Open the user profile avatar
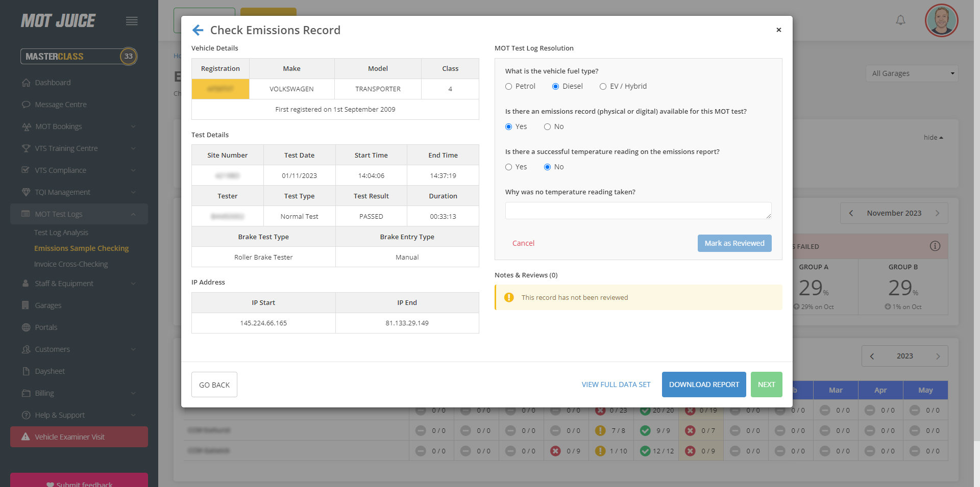Image resolution: width=980 pixels, height=487 pixels. (x=941, y=20)
